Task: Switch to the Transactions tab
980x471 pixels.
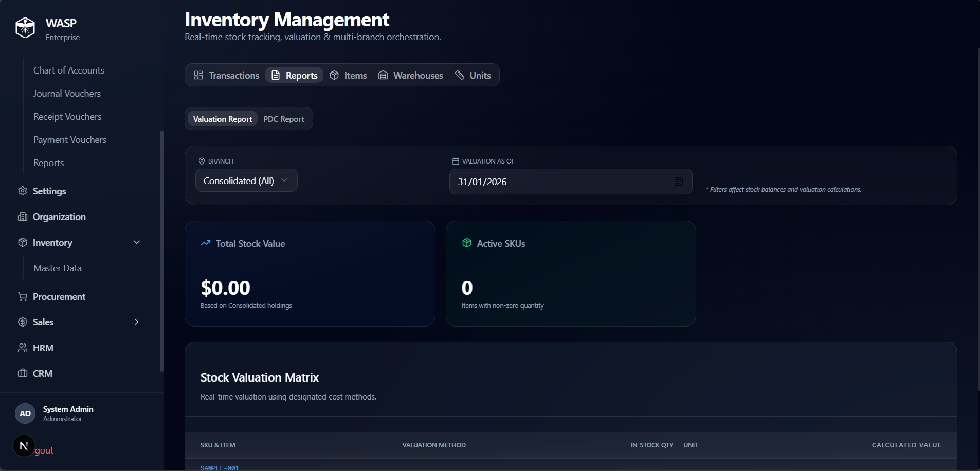Action: (x=227, y=75)
